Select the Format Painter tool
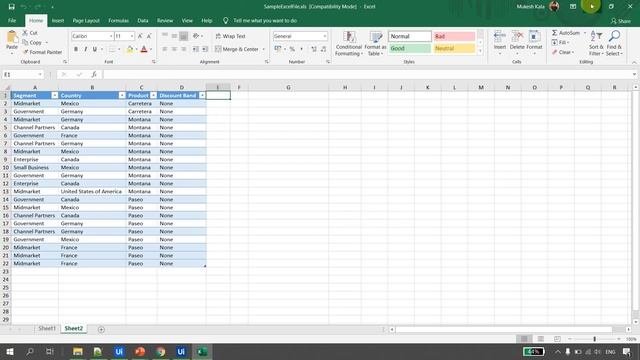Viewport: 640px width, 360px height. 42,52
